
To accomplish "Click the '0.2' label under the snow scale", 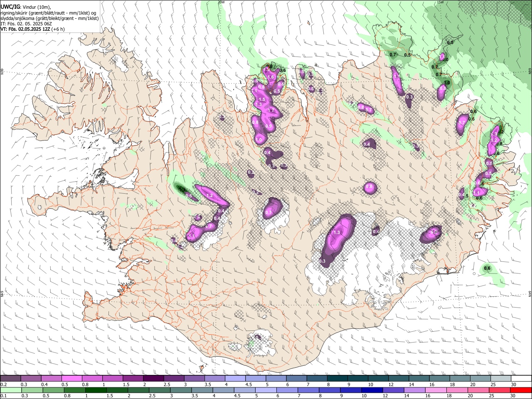I will pyautogui.click(x=3, y=384).
